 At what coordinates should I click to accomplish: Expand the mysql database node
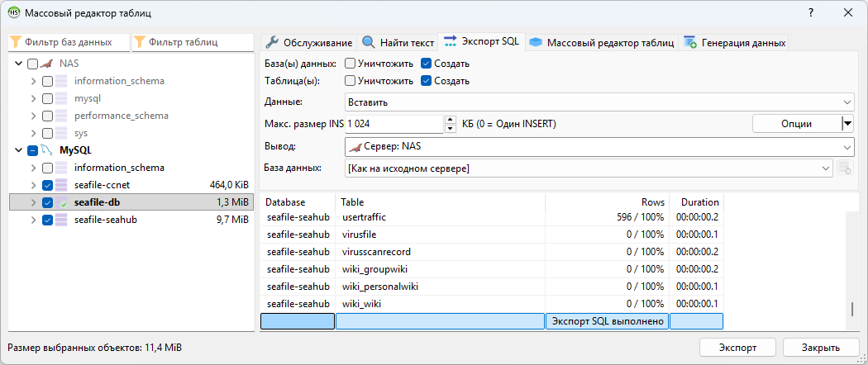[x=34, y=98]
